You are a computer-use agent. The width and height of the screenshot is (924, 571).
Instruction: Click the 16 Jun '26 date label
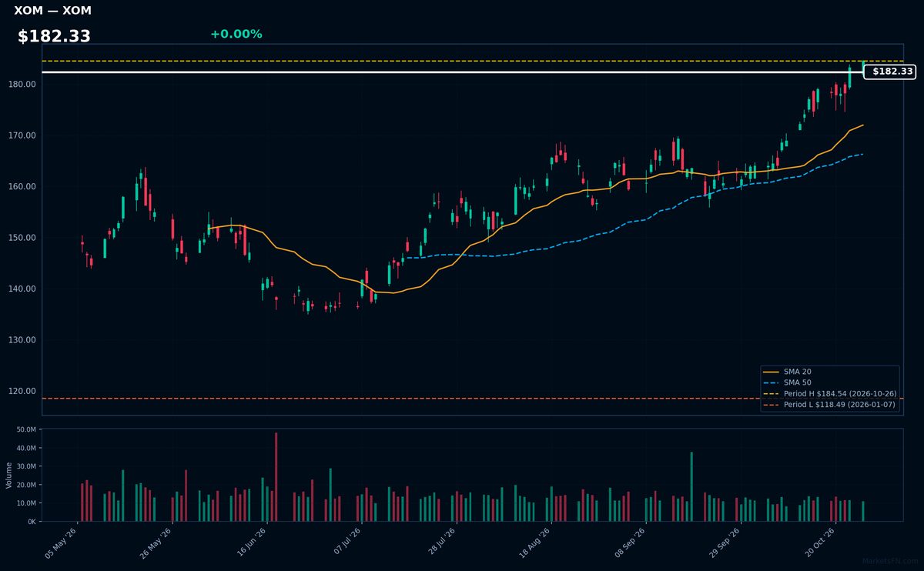coord(251,543)
